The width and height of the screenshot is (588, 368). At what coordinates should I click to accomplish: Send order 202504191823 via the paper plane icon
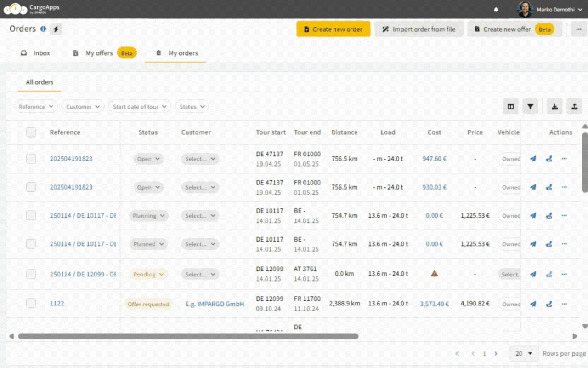[533, 159]
